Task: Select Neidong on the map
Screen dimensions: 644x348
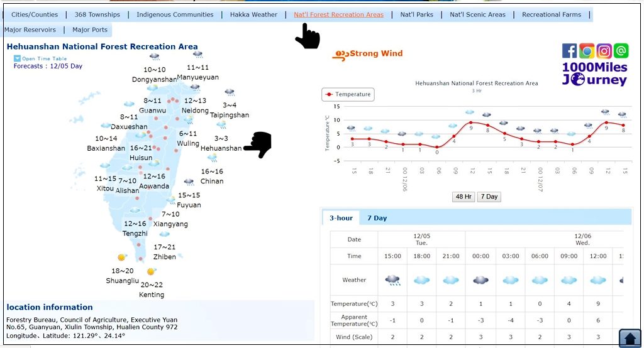Action: coord(195,111)
